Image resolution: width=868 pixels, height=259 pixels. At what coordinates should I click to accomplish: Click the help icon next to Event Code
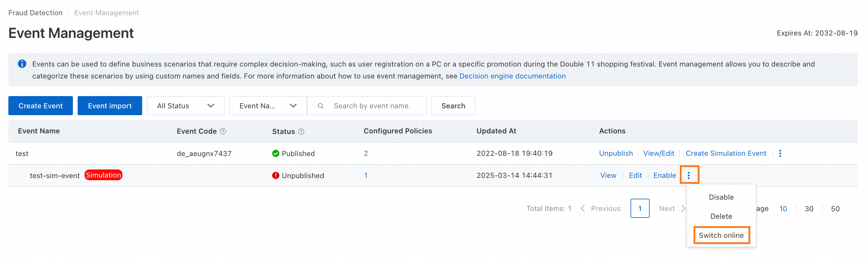(x=223, y=131)
